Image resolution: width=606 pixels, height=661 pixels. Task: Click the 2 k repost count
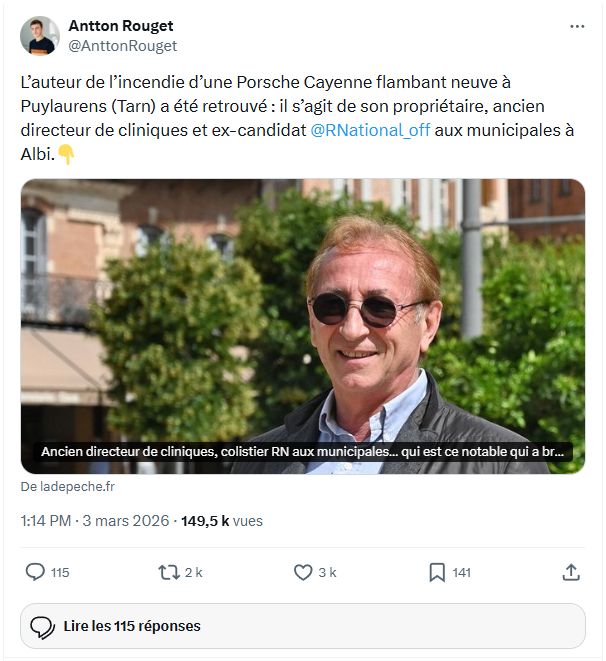[194, 573]
